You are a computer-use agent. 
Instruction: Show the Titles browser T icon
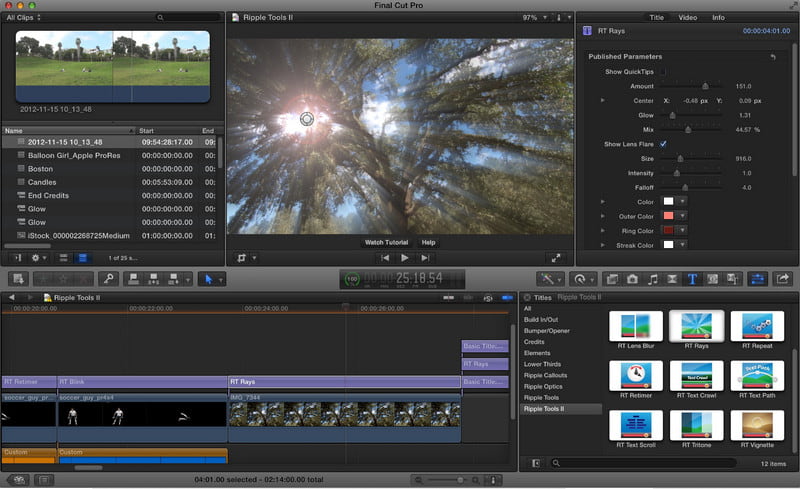[x=692, y=279]
